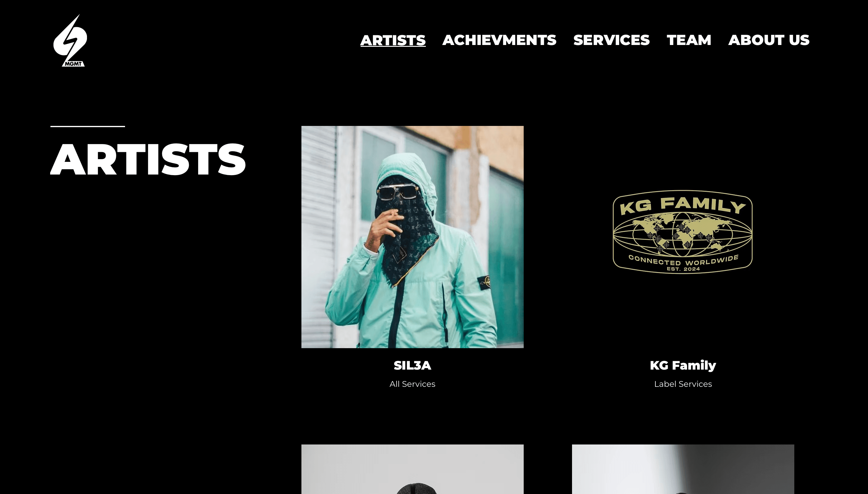The width and height of the screenshot is (868, 494).
Task: Visit the ABOUT US page
Action: point(769,40)
